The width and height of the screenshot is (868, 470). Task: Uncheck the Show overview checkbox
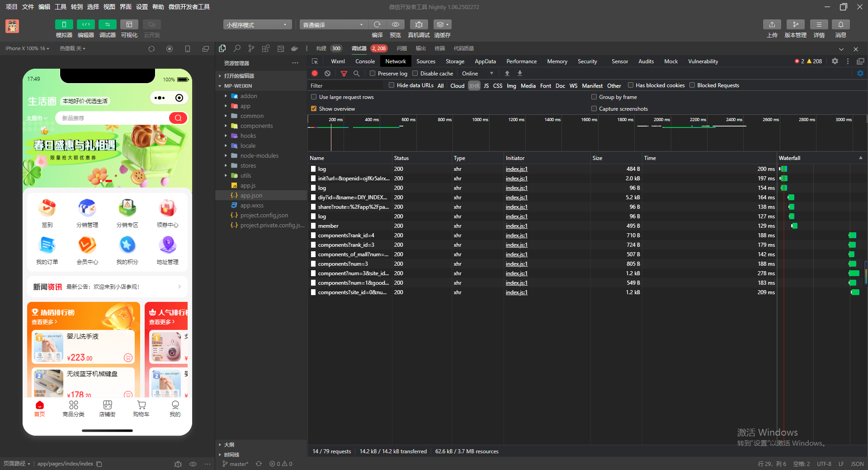tap(314, 108)
